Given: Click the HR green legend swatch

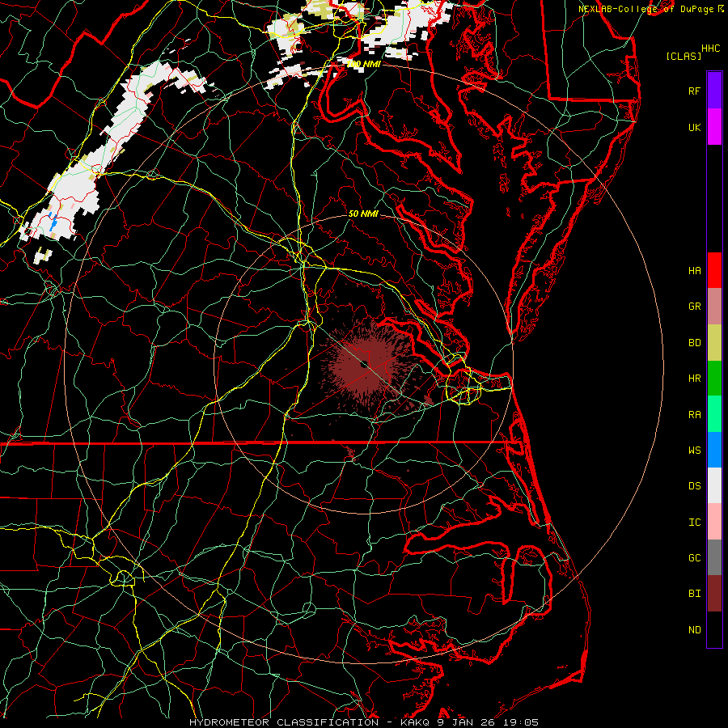Looking at the screenshot, I should tap(714, 378).
